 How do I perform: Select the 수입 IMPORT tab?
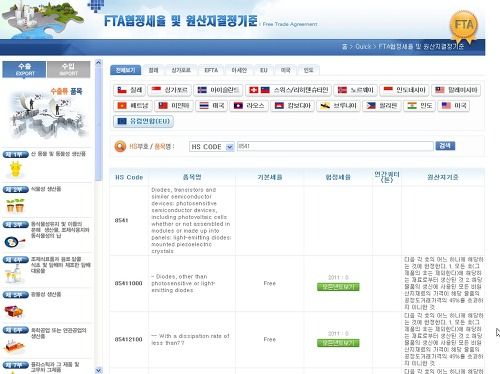point(68,70)
